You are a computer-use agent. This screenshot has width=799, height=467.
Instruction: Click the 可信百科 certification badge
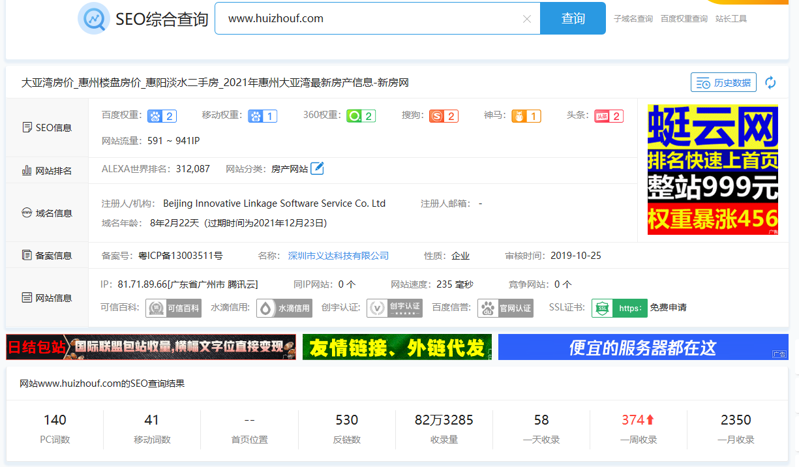coord(174,308)
